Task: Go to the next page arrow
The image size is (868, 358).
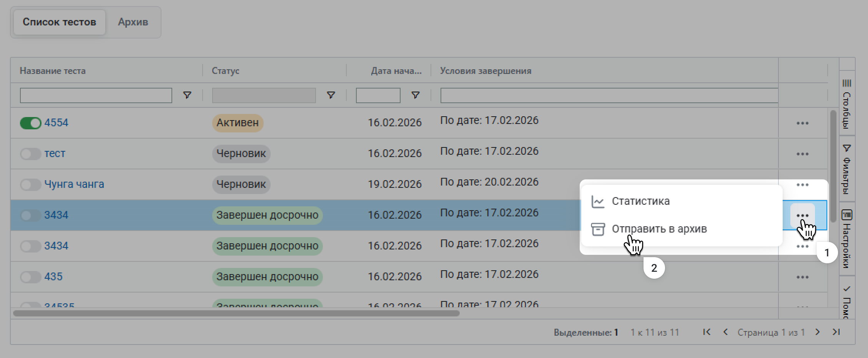Action: point(818,332)
